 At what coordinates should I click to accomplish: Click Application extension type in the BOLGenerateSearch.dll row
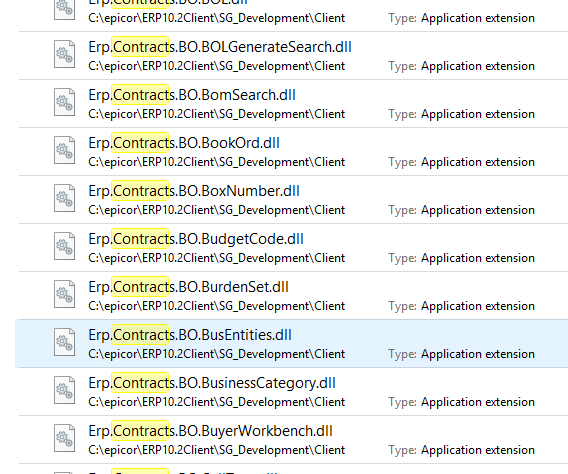[478, 66]
